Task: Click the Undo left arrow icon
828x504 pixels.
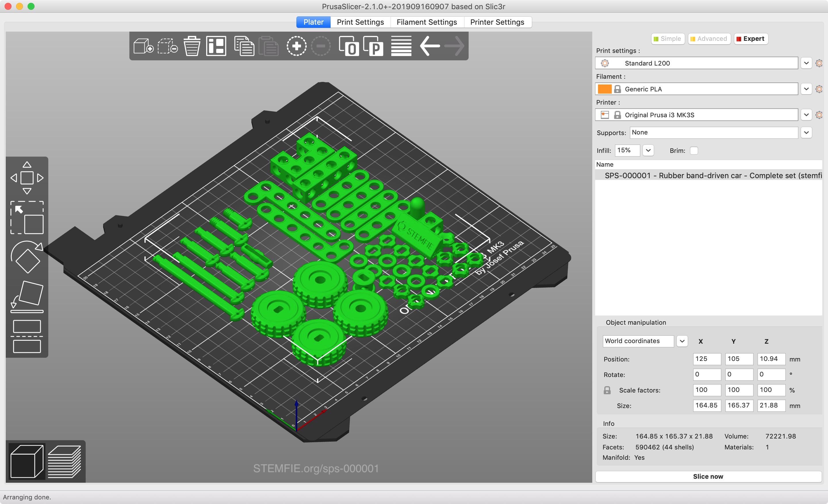Action: (x=430, y=46)
